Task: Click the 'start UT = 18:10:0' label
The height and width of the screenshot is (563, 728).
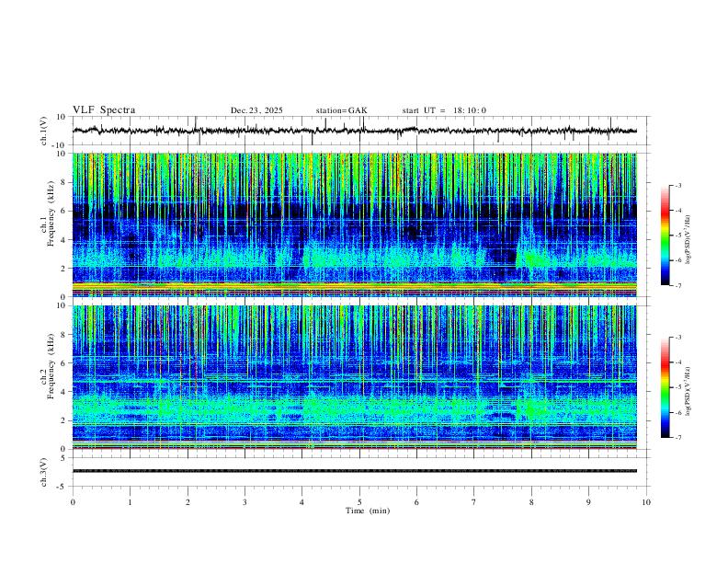Action: coord(444,110)
